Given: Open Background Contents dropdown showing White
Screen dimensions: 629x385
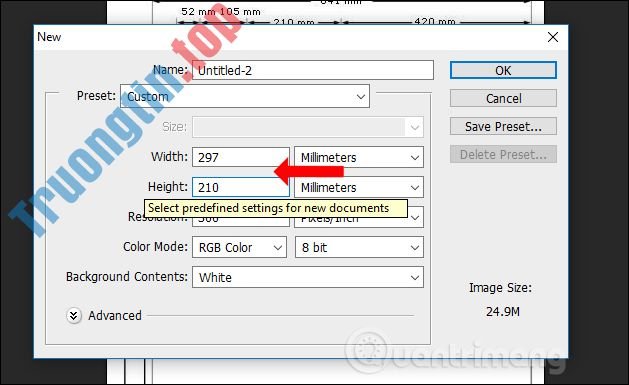Looking at the screenshot, I should (308, 277).
